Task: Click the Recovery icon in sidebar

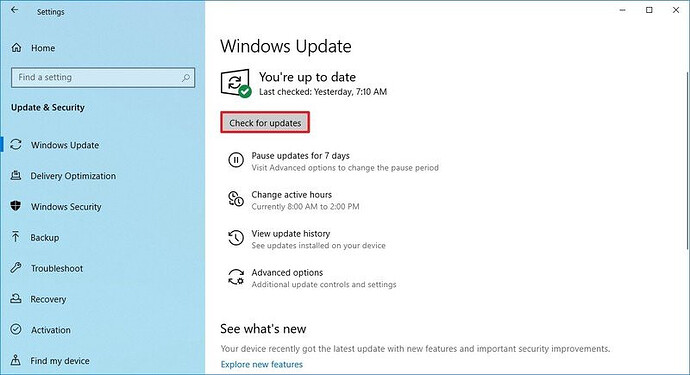Action: coord(16,298)
